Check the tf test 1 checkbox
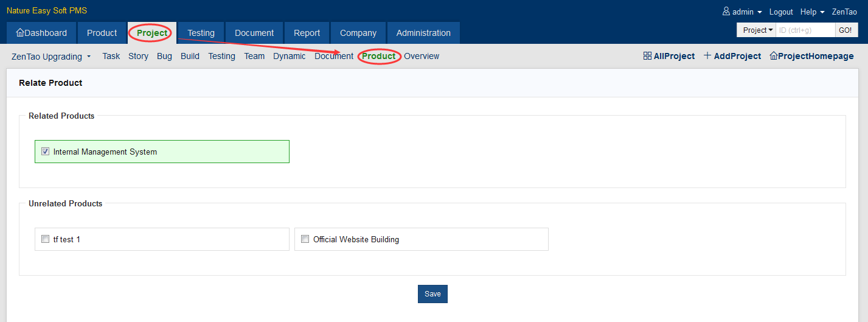Viewport: 868px width, 322px height. click(45, 239)
